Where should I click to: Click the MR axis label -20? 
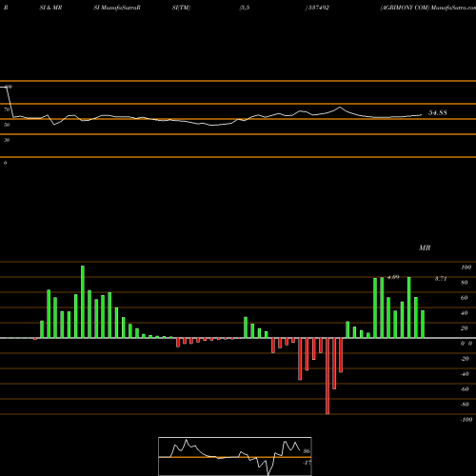pyautogui.click(x=465, y=359)
